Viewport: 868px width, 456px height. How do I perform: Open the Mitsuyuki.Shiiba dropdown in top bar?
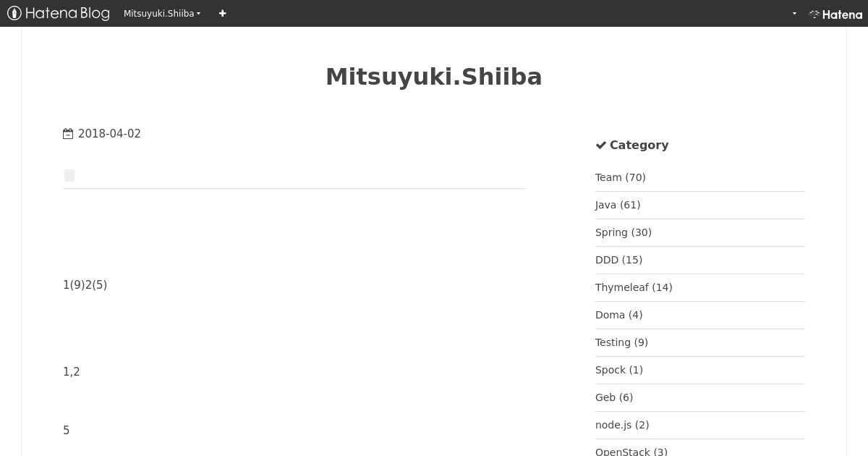click(x=162, y=13)
